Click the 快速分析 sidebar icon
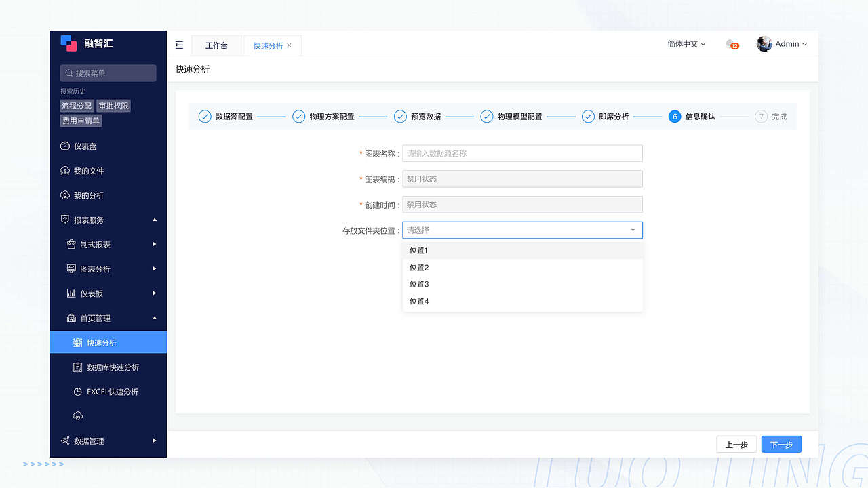 pos(78,343)
